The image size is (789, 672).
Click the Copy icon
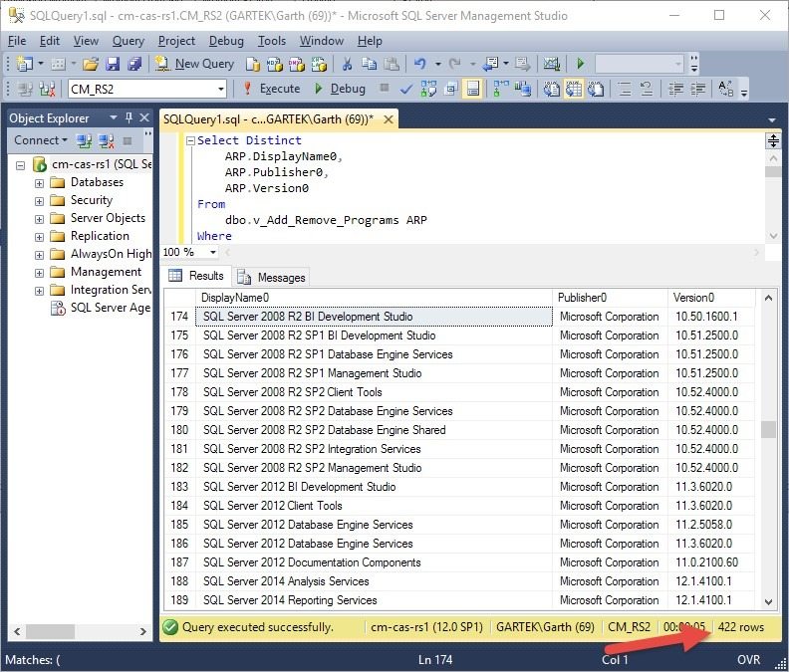point(370,64)
